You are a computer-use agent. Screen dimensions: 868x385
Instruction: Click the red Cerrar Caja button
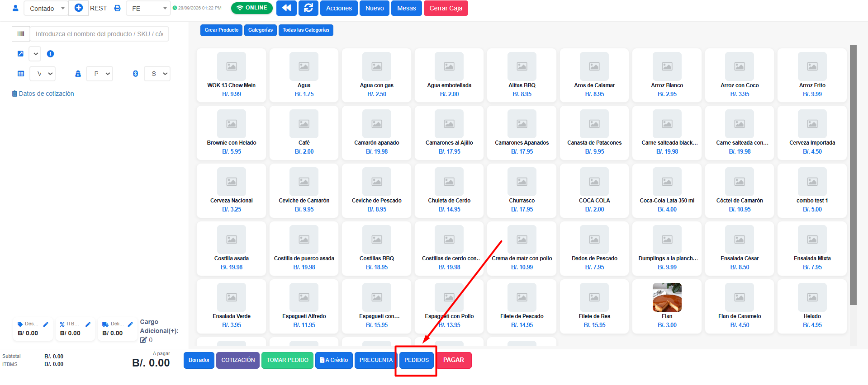click(446, 8)
